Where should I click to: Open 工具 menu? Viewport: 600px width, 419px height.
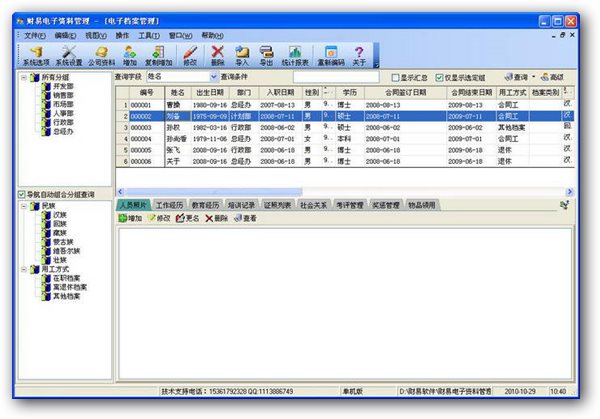(x=149, y=36)
